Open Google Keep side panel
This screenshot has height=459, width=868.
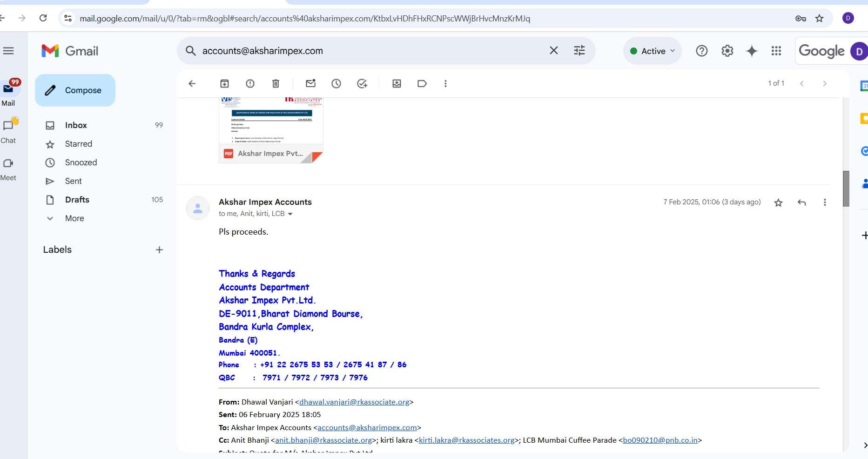click(x=864, y=119)
